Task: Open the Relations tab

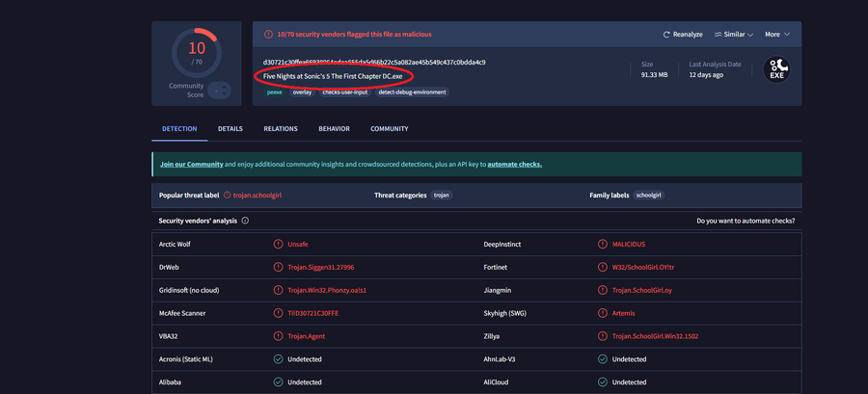Action: click(281, 129)
